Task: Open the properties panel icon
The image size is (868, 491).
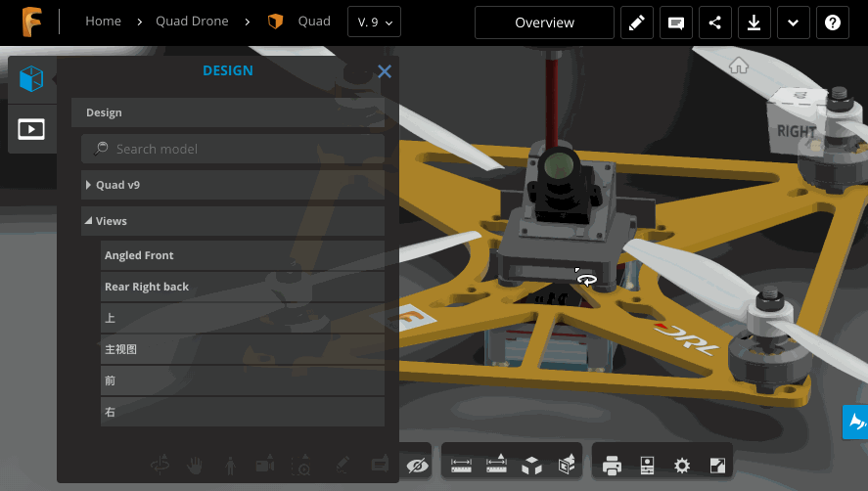Action: [x=647, y=466]
